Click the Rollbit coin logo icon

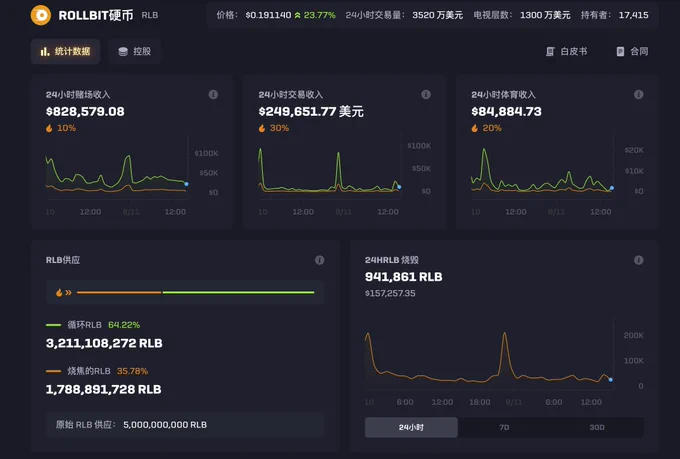pos(41,15)
